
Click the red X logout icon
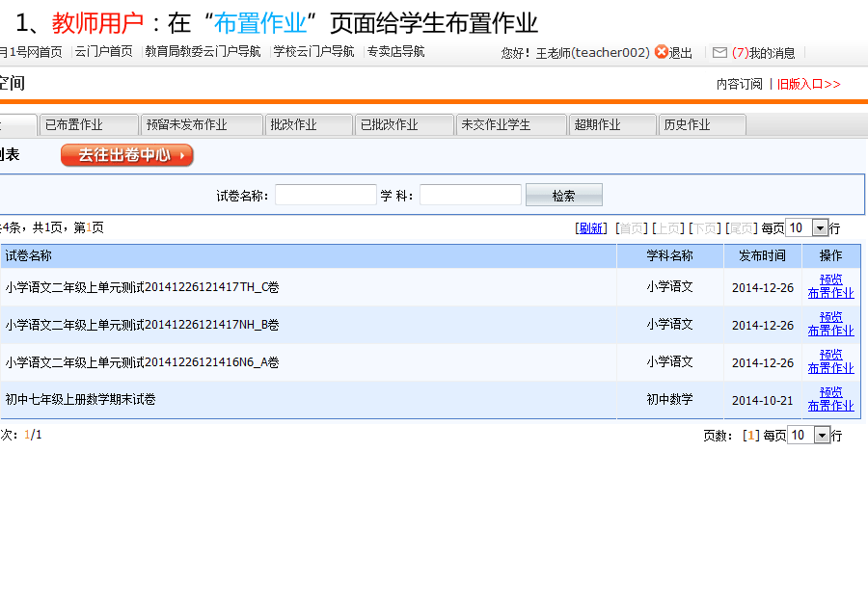click(x=661, y=52)
